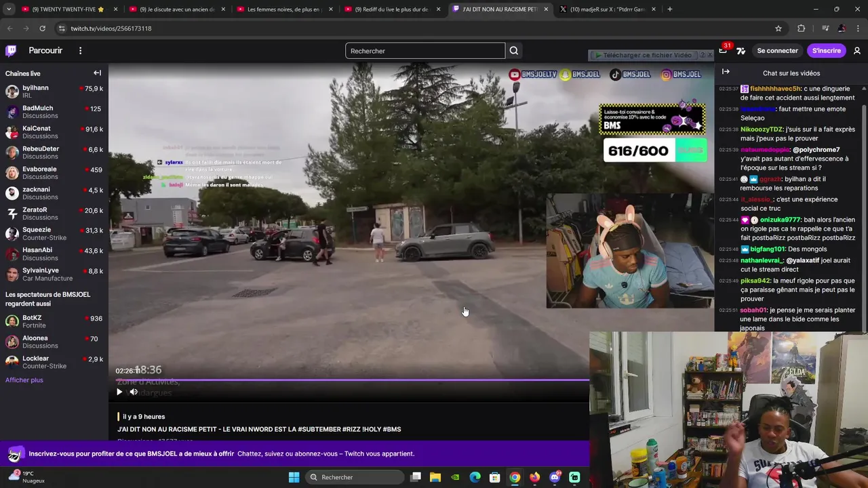Collapse the Chaînes live sidebar
The width and height of the screenshot is (868, 488).
click(97, 73)
